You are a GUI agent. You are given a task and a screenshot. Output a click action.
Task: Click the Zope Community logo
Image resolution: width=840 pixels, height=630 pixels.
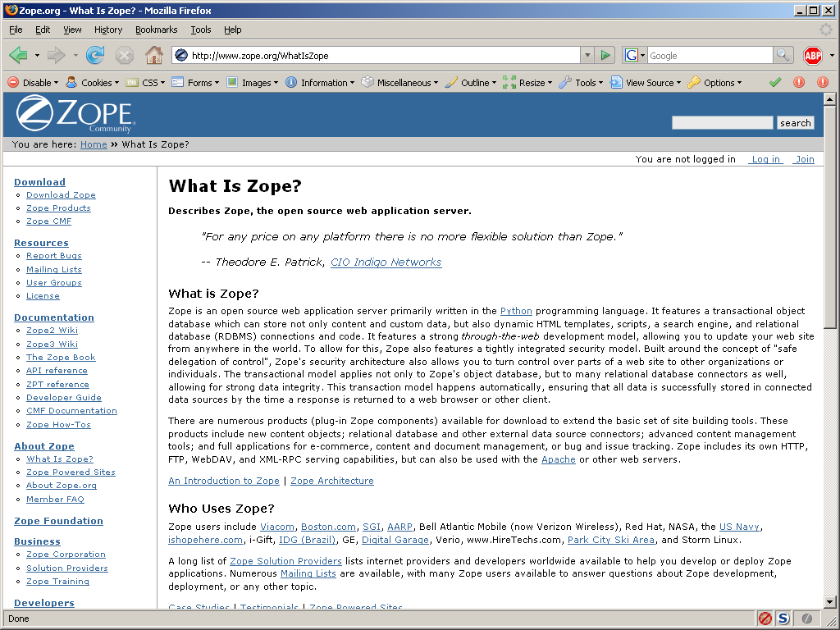coord(75,114)
